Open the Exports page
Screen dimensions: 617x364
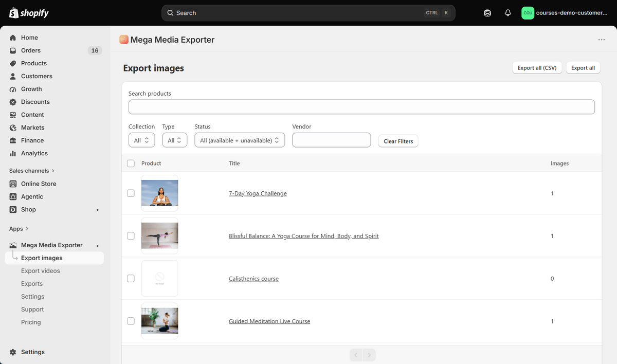tap(32, 284)
